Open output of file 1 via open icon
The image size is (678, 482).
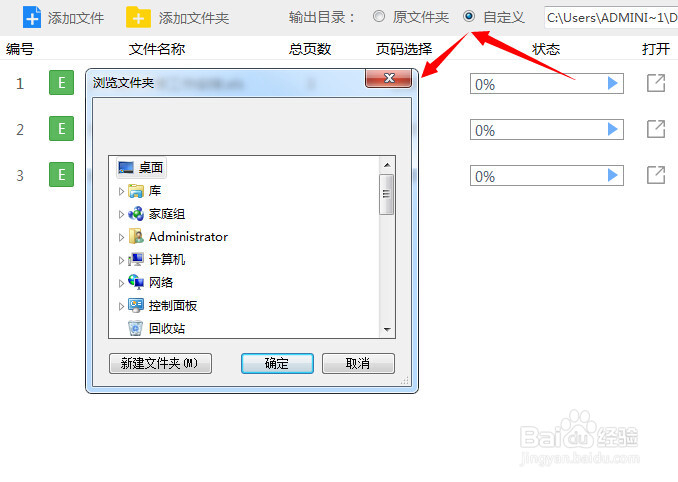656,83
